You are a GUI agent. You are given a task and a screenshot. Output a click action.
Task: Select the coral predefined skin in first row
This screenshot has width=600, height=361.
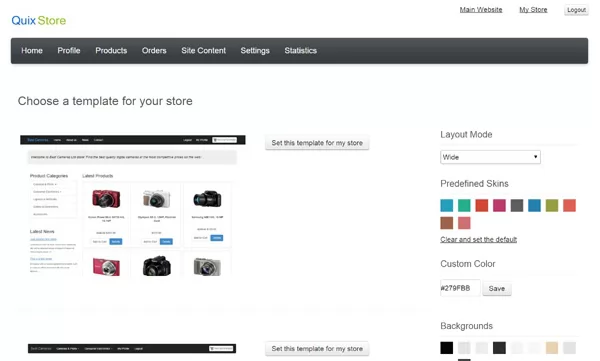(569, 206)
